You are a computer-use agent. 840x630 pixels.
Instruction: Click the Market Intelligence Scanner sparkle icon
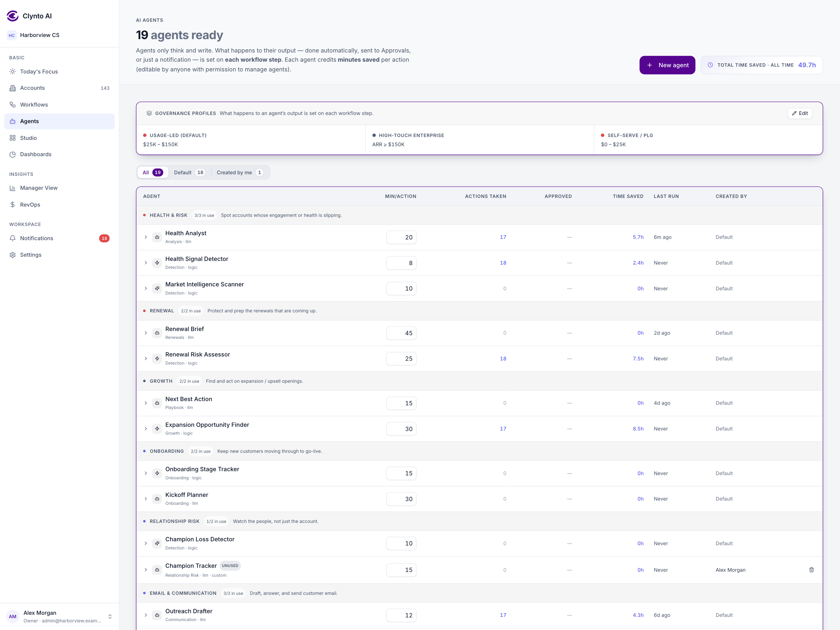click(x=157, y=288)
